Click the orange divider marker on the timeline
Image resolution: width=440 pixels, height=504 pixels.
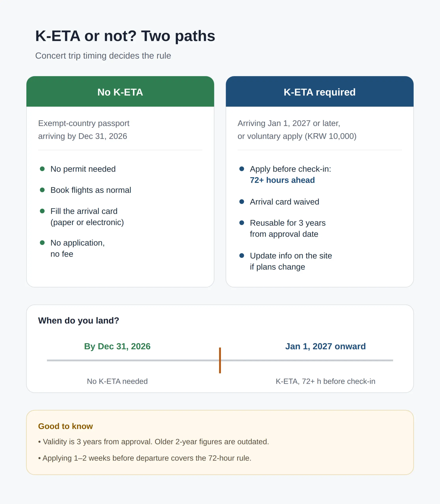click(220, 360)
